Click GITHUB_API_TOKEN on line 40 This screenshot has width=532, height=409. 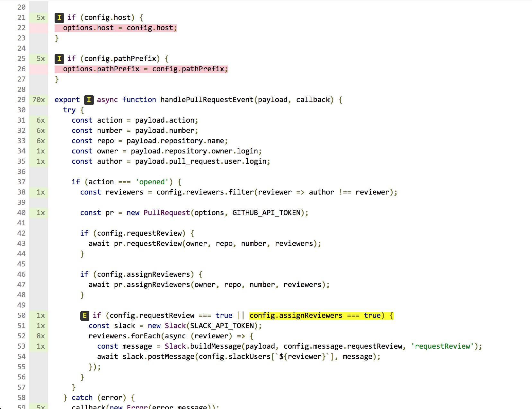(266, 213)
